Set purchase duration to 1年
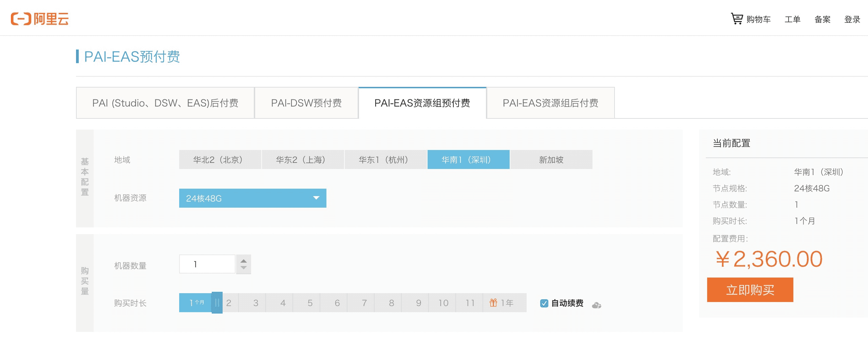 point(505,303)
